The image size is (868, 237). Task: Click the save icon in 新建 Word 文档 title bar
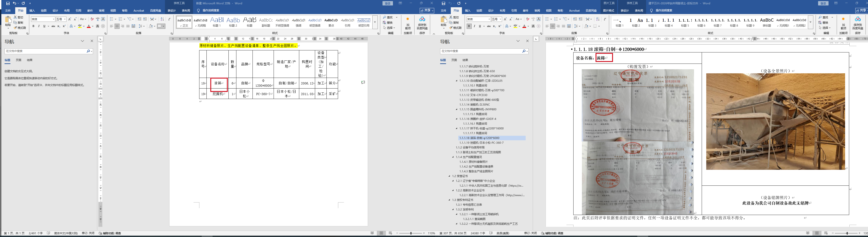(x=8, y=3)
